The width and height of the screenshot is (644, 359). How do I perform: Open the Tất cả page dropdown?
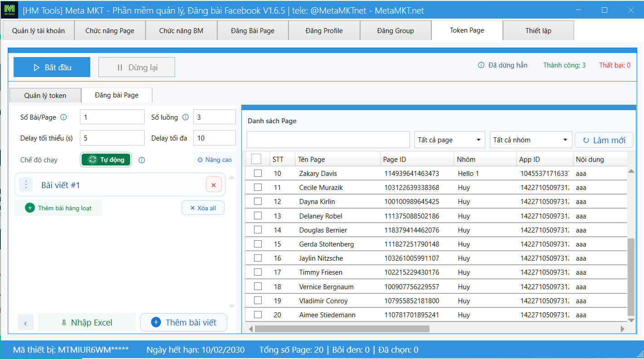450,140
